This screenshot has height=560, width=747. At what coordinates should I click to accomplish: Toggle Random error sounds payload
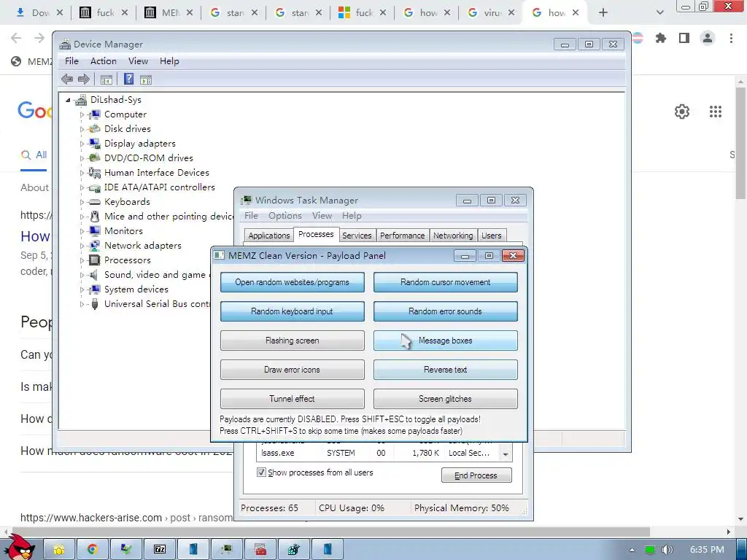pos(446,311)
